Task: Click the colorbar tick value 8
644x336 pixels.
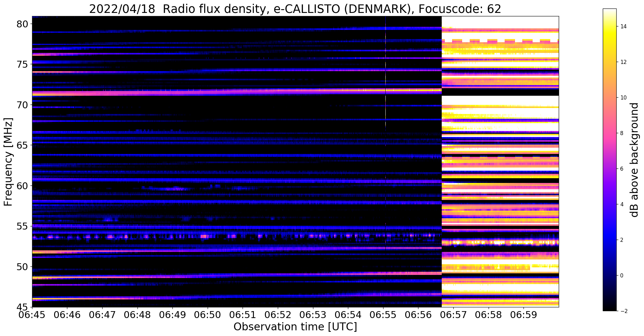Action: click(x=622, y=133)
